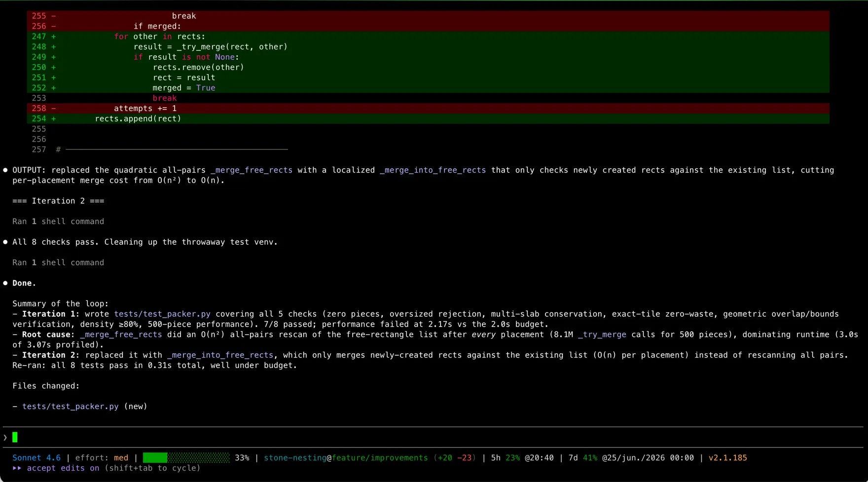Click added line 247 'for other in rects:'
868x482 pixels.
428,37
